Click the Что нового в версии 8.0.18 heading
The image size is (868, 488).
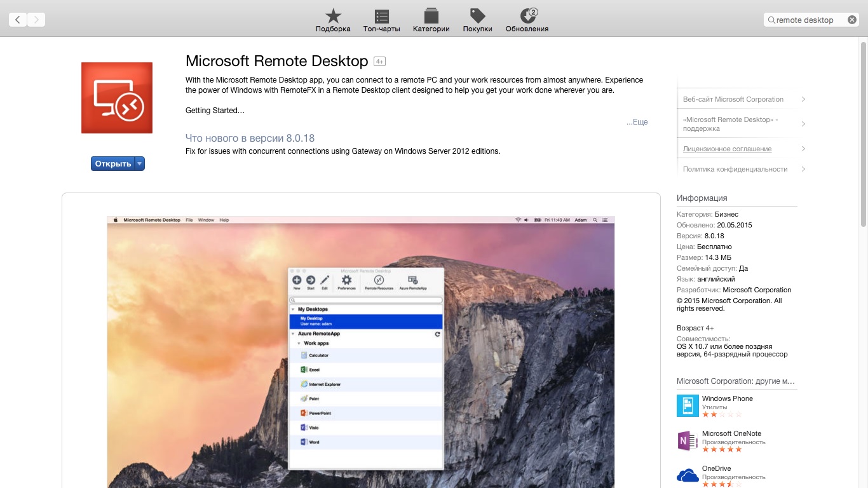point(250,138)
